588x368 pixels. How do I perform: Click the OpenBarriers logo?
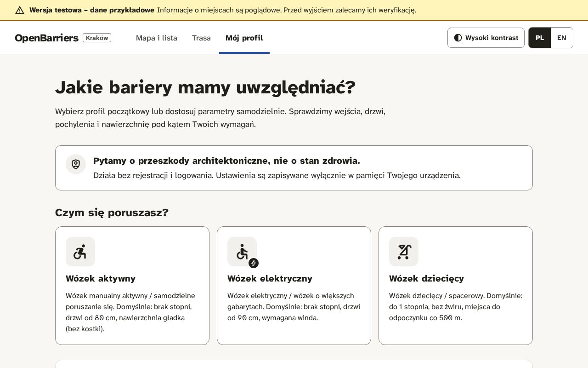(x=46, y=38)
